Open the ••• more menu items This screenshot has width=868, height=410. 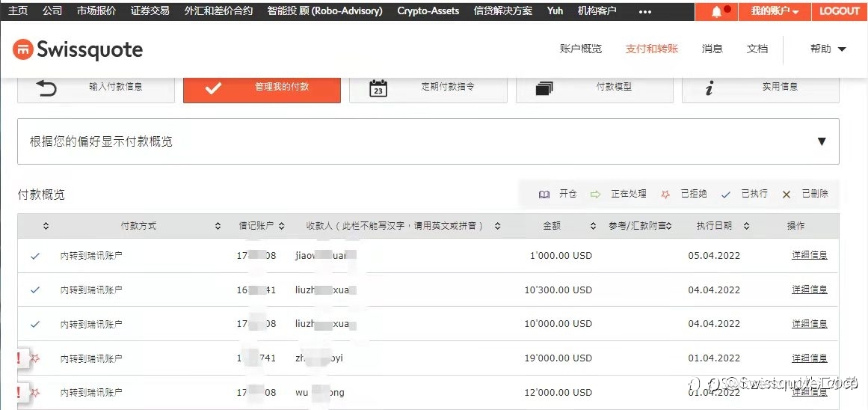[645, 11]
